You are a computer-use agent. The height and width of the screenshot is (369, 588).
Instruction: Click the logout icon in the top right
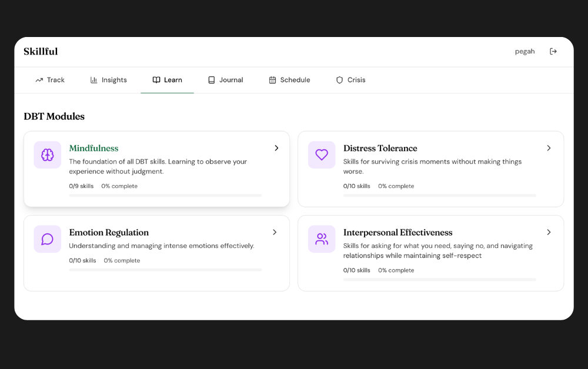pos(553,51)
